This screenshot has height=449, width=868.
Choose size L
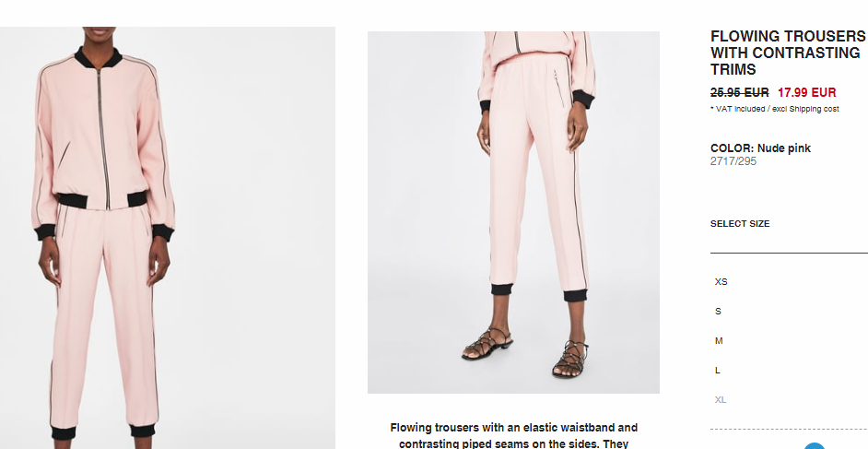718,370
